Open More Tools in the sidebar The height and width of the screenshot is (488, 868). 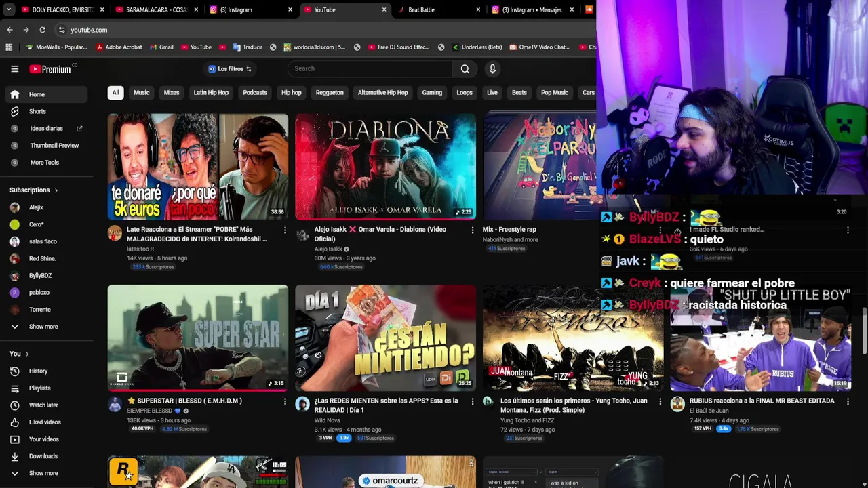click(44, 162)
